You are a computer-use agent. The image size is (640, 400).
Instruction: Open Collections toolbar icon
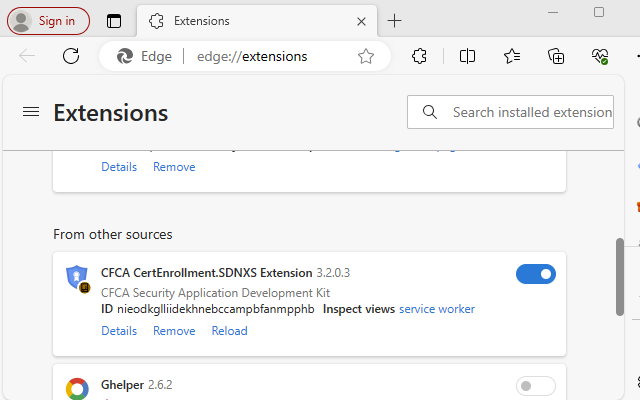click(556, 56)
